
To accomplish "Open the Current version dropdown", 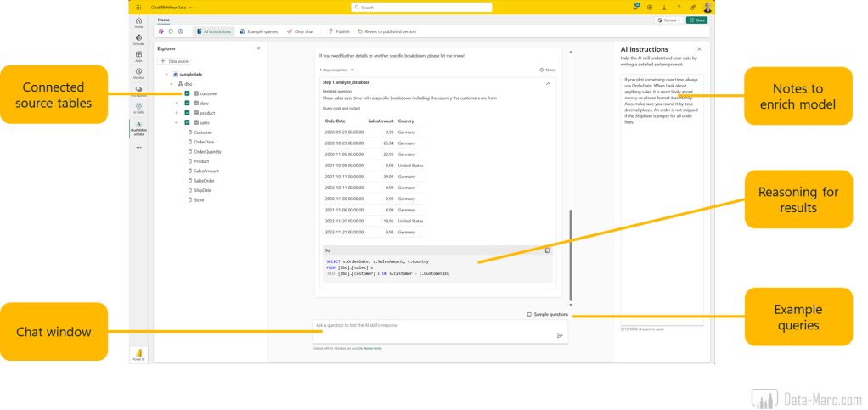I will pyautogui.click(x=670, y=20).
